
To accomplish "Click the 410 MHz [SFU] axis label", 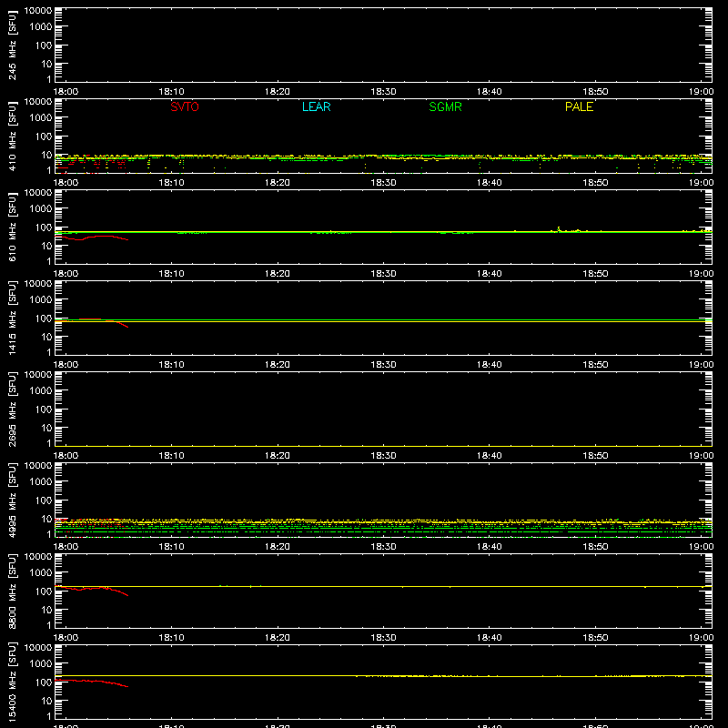I will click(12, 136).
